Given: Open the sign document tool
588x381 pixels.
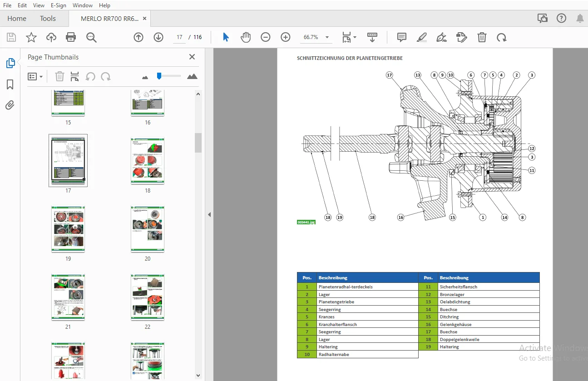Looking at the screenshot, I should 441,37.
